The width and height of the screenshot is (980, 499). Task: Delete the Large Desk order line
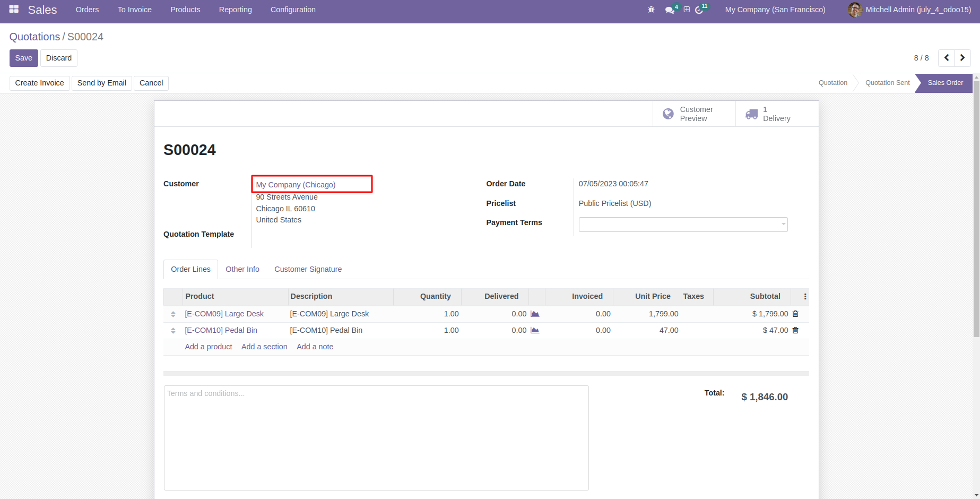coord(795,314)
